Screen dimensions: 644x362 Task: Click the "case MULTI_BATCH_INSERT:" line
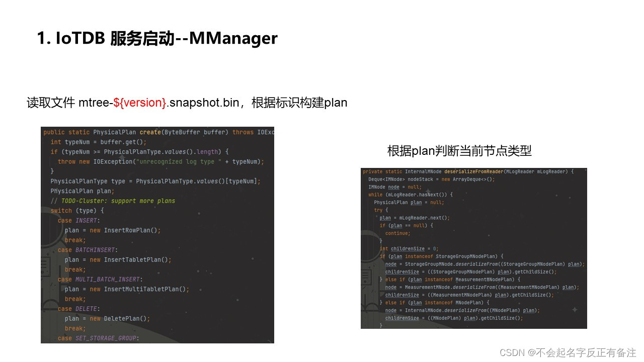(100, 279)
